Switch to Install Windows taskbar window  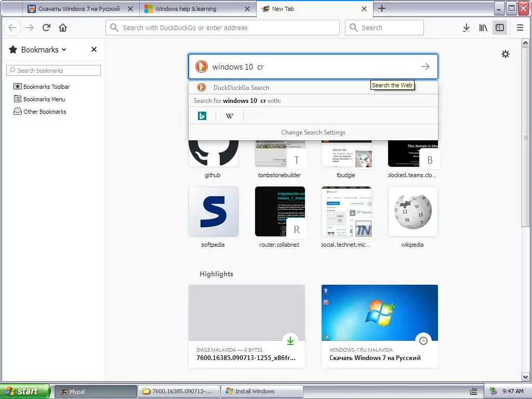click(262, 392)
